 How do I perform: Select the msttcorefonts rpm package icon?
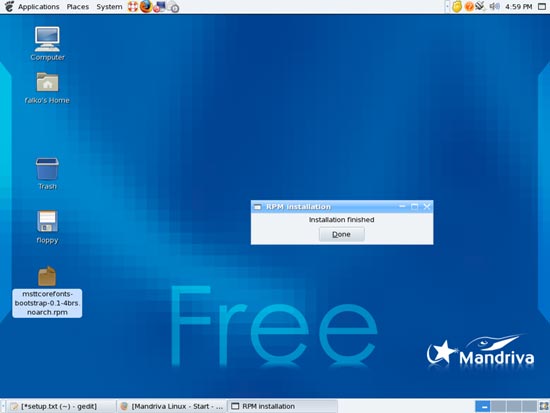[x=47, y=277]
